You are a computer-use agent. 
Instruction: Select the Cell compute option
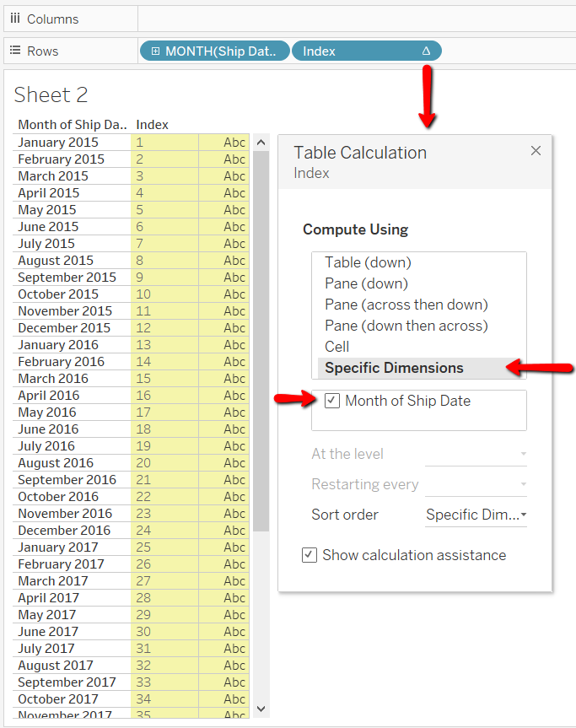[x=336, y=347]
